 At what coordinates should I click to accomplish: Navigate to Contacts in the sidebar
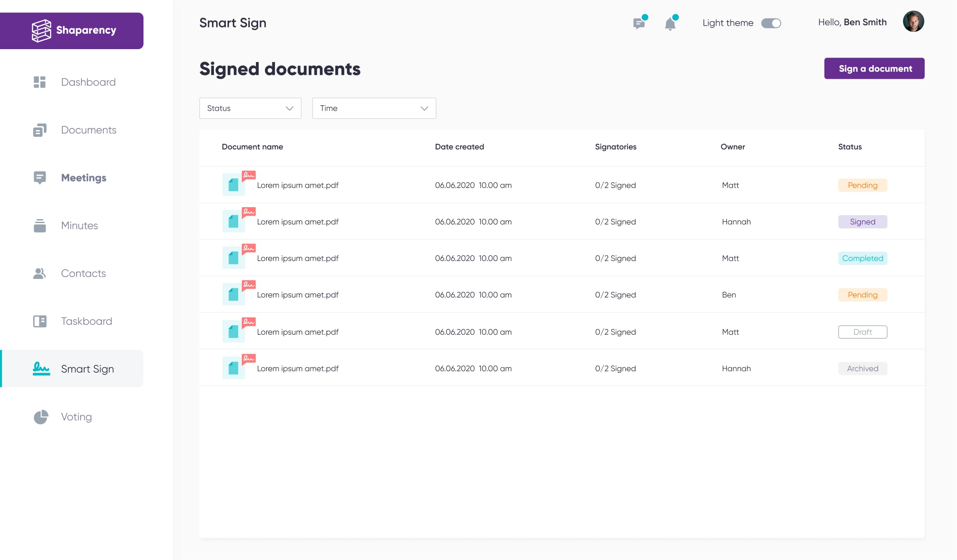click(x=83, y=274)
